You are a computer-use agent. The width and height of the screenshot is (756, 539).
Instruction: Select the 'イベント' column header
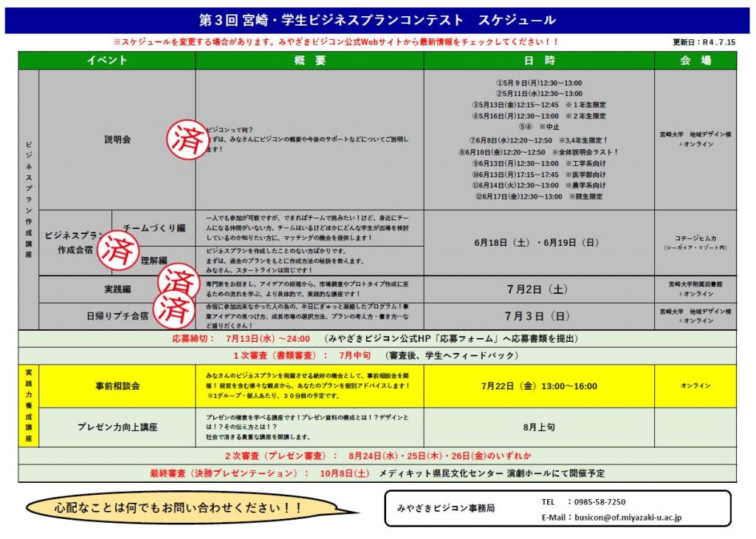(x=107, y=61)
